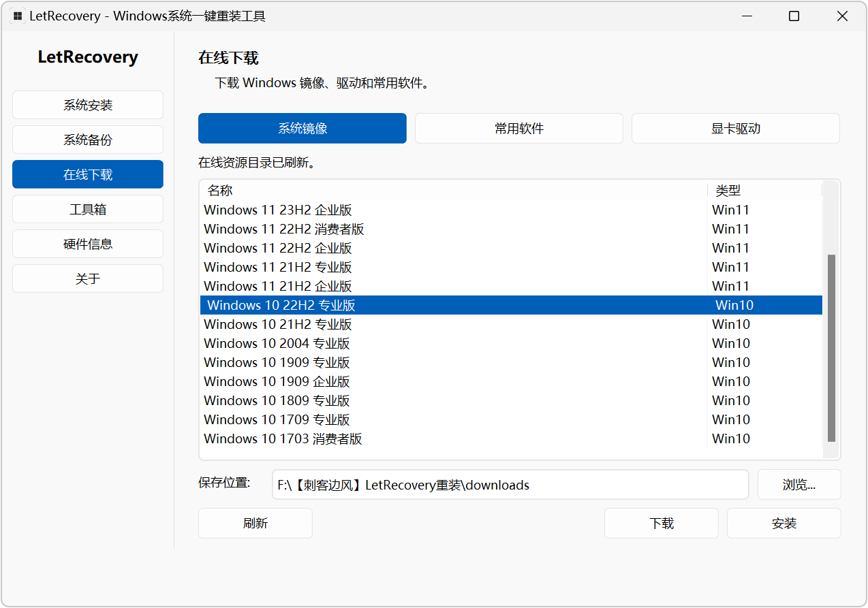
Task: Switch to the 显卡驱动 tab
Action: coord(736,128)
